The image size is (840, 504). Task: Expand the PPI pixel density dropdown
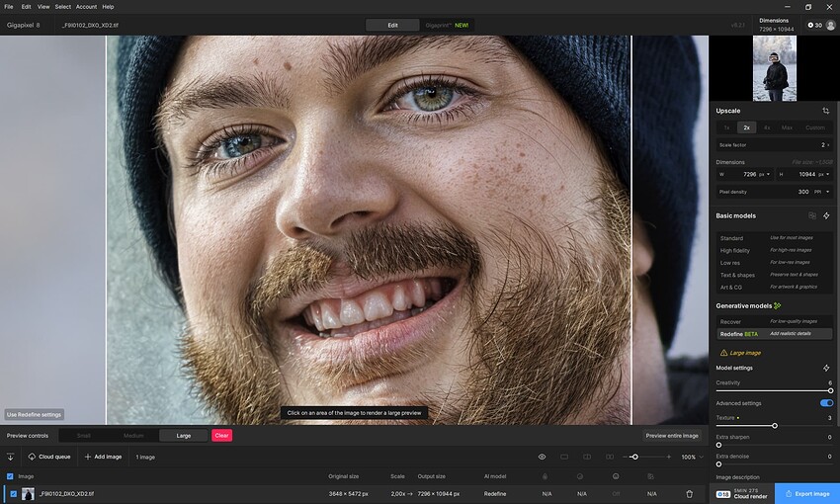pyautogui.click(x=822, y=192)
